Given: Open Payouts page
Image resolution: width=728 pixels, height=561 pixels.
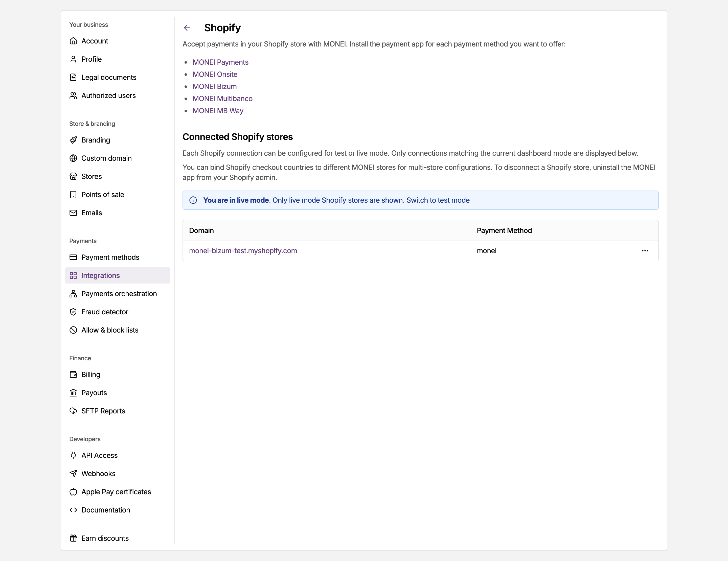Looking at the screenshot, I should pyautogui.click(x=118, y=393).
